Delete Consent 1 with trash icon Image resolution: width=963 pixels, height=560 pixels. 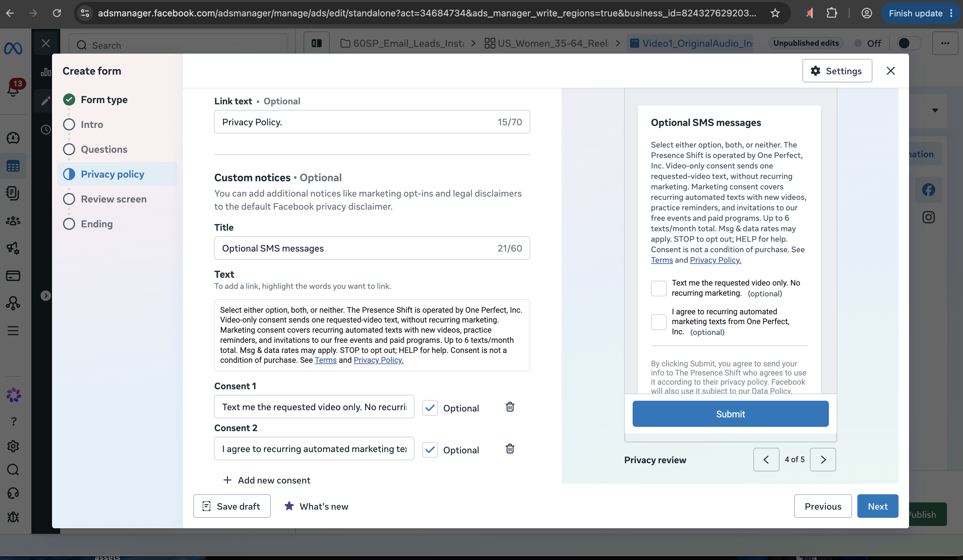[x=510, y=407]
